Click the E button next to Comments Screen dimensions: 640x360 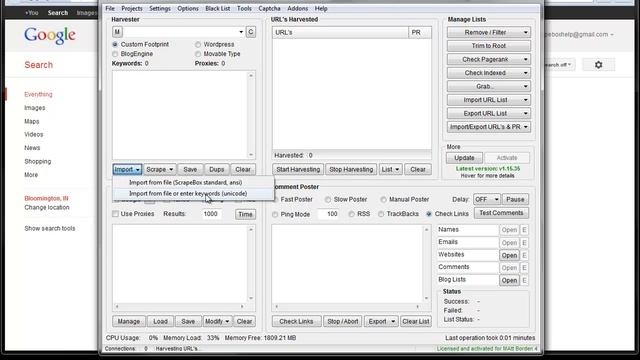click(524, 268)
